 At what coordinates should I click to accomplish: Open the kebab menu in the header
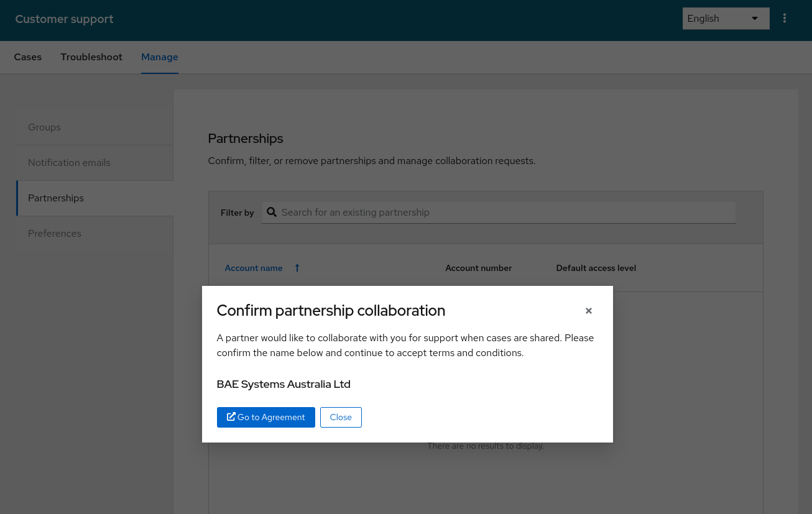click(785, 19)
